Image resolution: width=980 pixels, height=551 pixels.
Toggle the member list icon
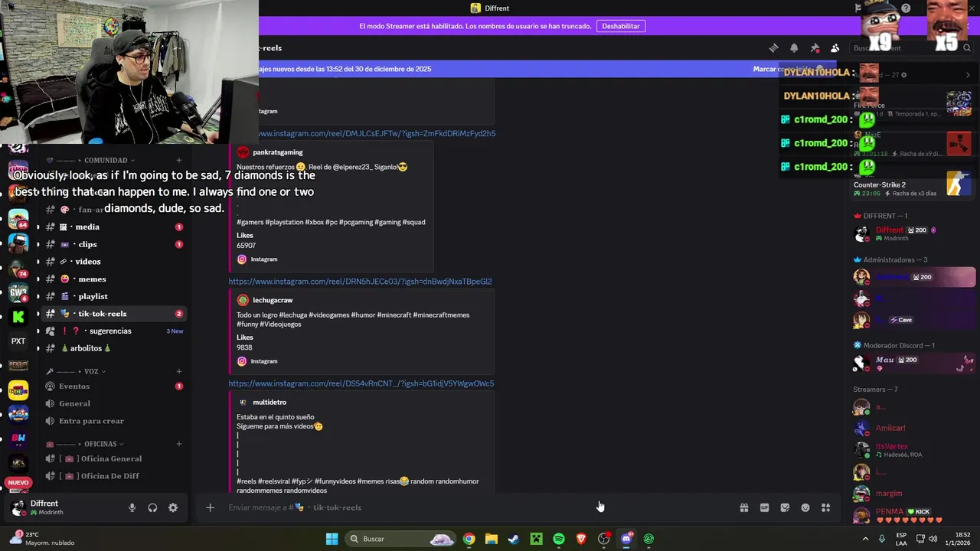[x=835, y=47]
